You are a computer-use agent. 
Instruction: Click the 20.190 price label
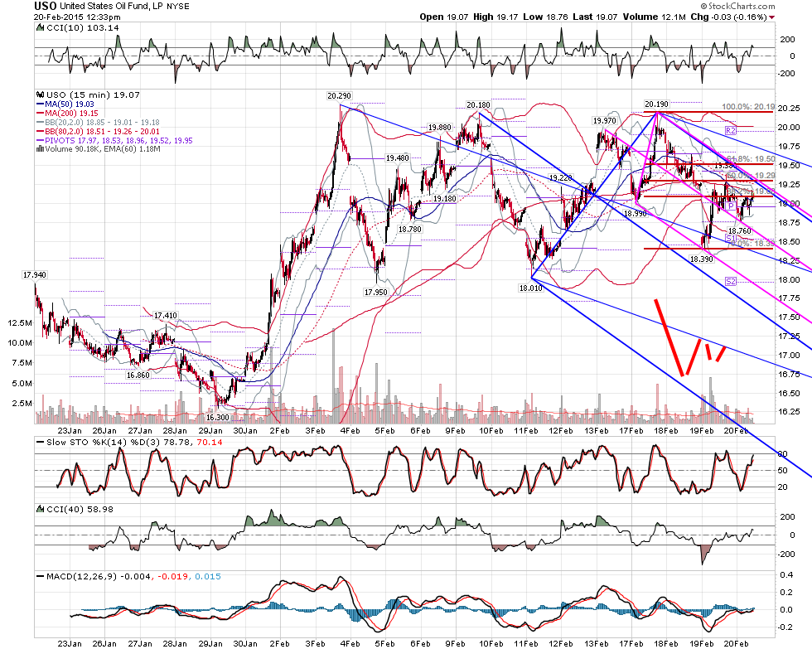(656, 104)
